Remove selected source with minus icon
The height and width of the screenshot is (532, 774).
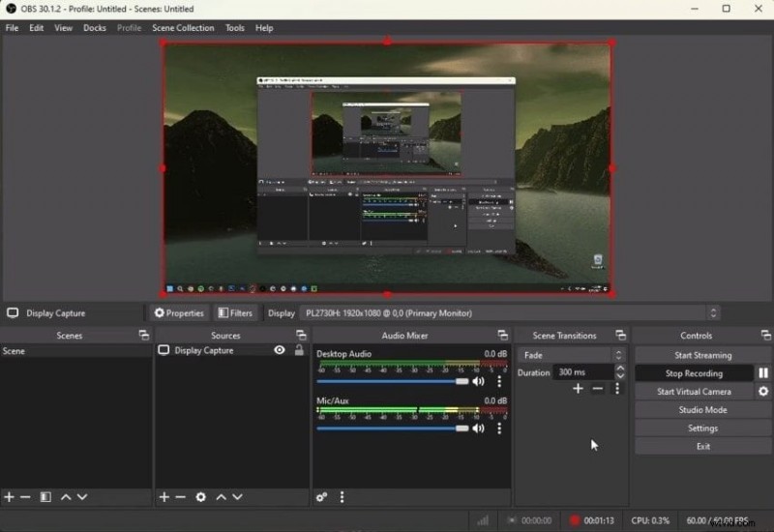[180, 496]
